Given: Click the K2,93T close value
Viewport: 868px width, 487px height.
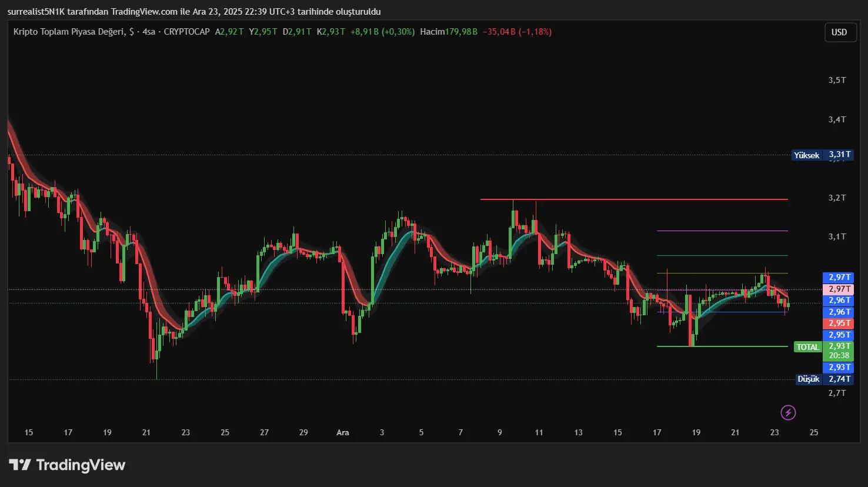Looking at the screenshot, I should [x=331, y=32].
